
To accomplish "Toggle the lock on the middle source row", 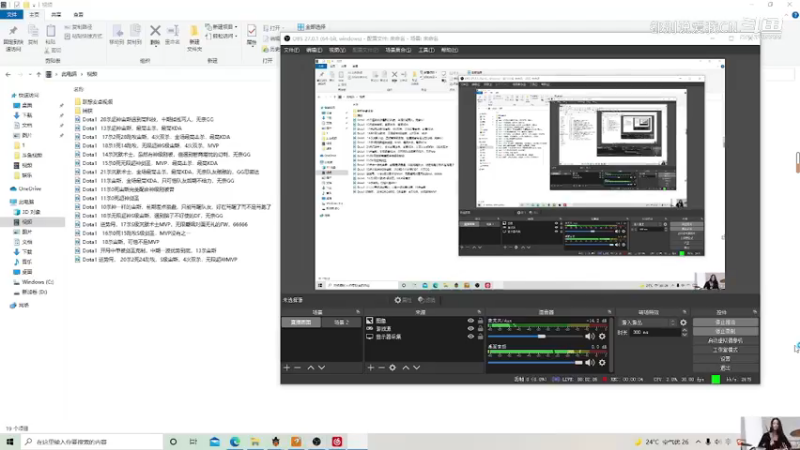I will (x=480, y=329).
